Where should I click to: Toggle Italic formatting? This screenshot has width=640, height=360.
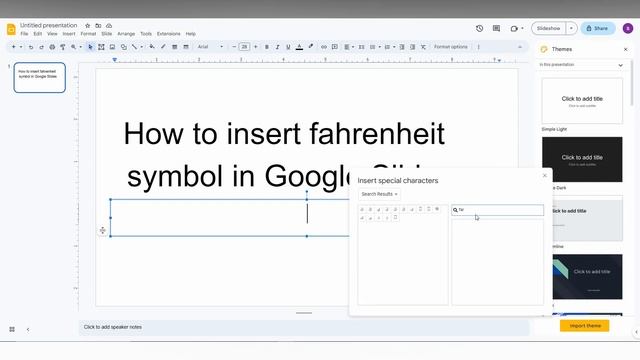[277, 47]
